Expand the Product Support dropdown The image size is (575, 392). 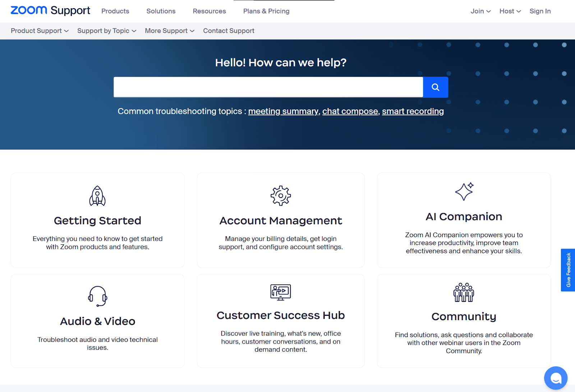[x=40, y=31]
